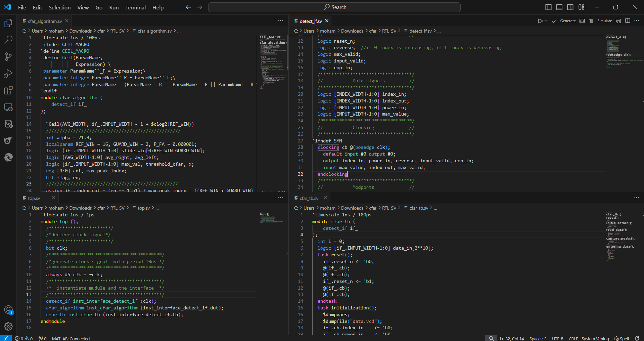Click cfar breadcrumb in cfar_tb.sv editor
Screen dimensions: 644x341
373,208
